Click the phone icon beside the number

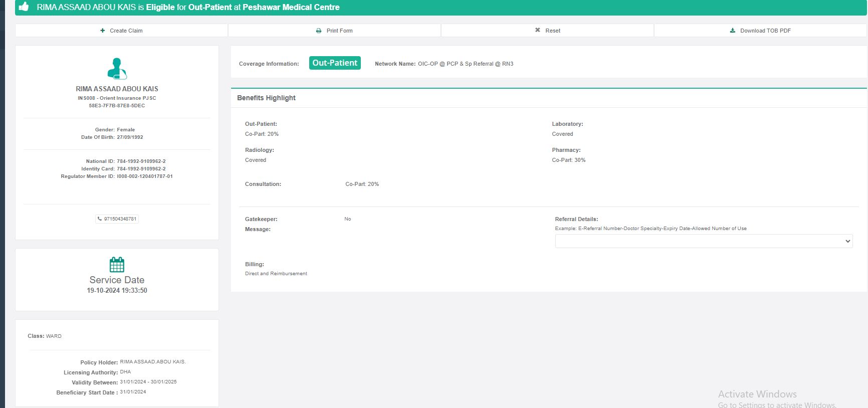pos(100,219)
